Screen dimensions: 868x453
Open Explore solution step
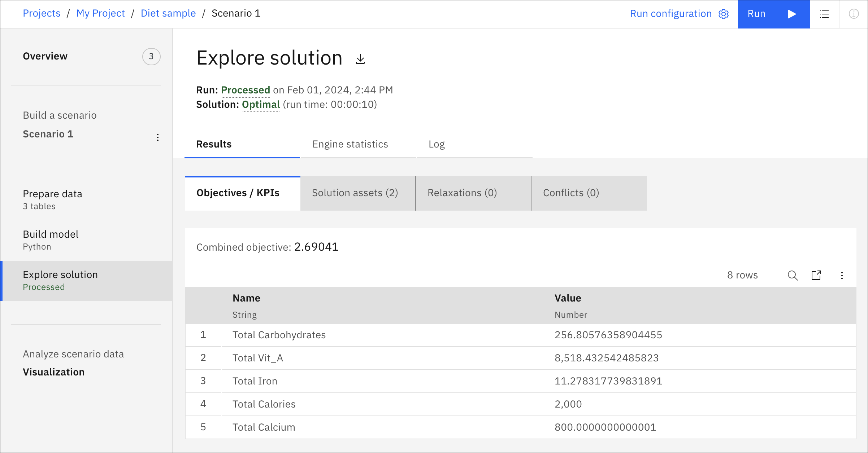click(87, 281)
